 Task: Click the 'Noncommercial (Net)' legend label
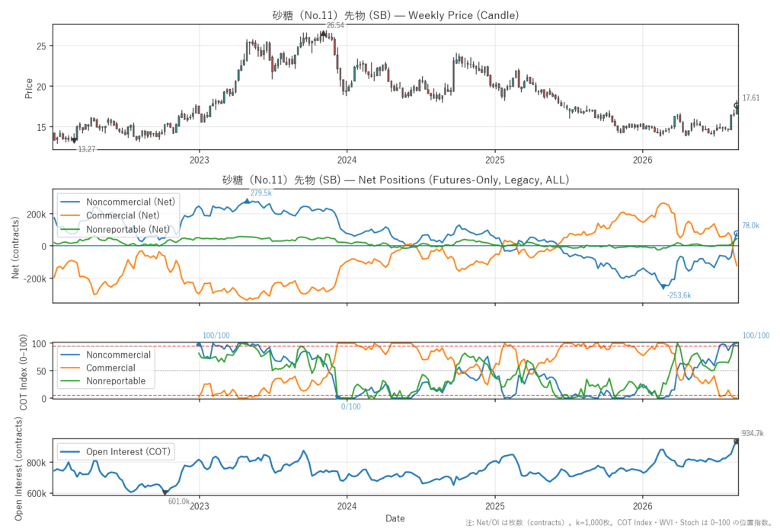130,202
